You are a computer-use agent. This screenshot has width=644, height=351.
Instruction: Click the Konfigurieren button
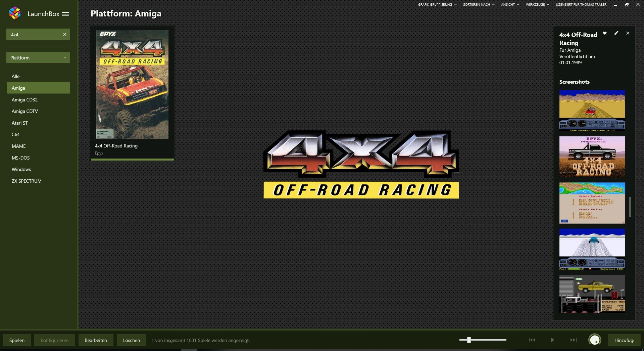point(54,340)
